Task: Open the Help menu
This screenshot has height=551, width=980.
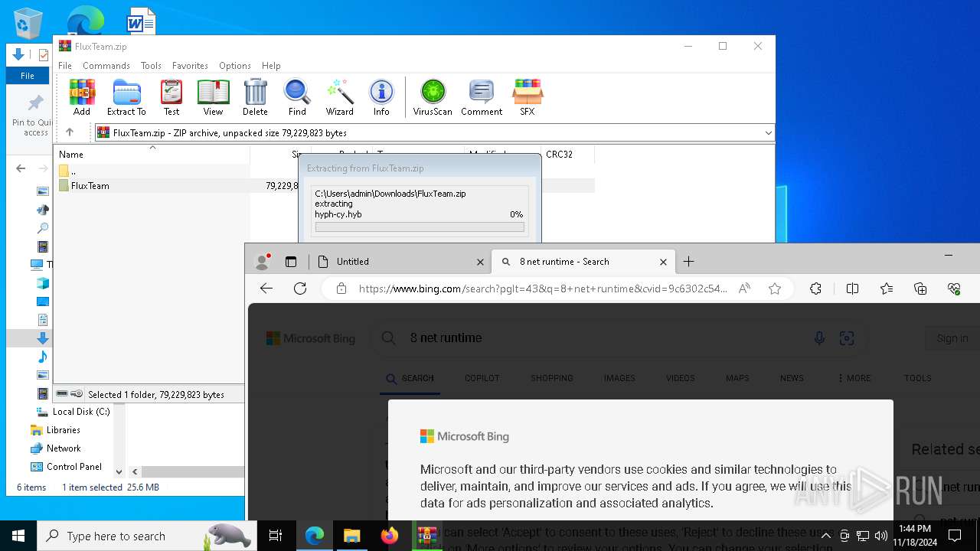Action: (271, 66)
